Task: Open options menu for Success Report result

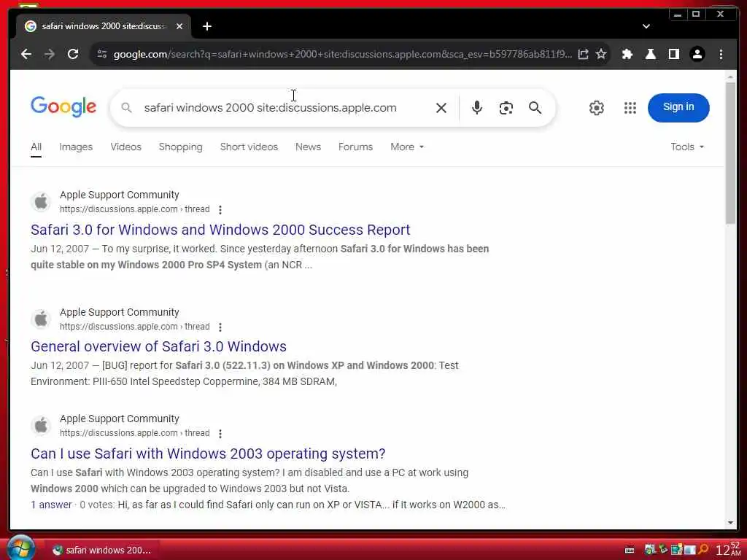Action: [220, 210]
